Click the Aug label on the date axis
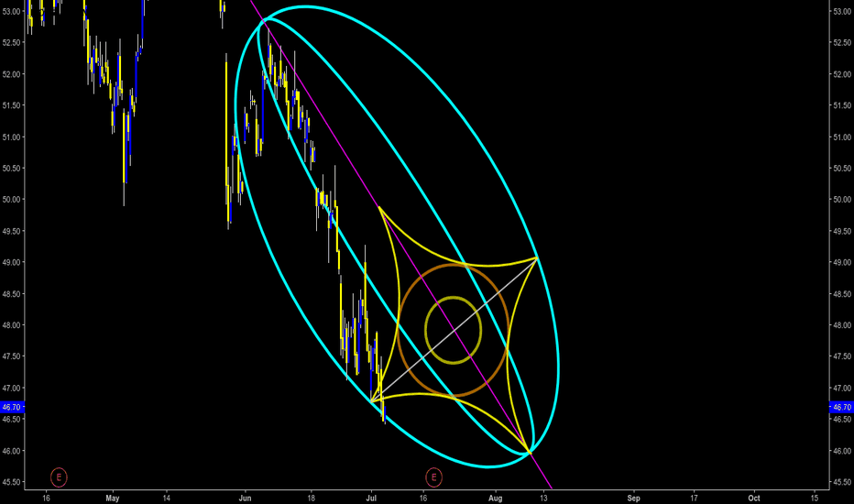The image size is (854, 504). coord(495,498)
